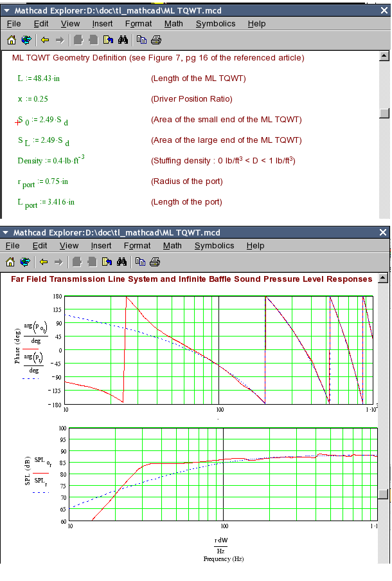The image size is (392, 581).
Task: Open Help menu in top window
Action: click(256, 24)
